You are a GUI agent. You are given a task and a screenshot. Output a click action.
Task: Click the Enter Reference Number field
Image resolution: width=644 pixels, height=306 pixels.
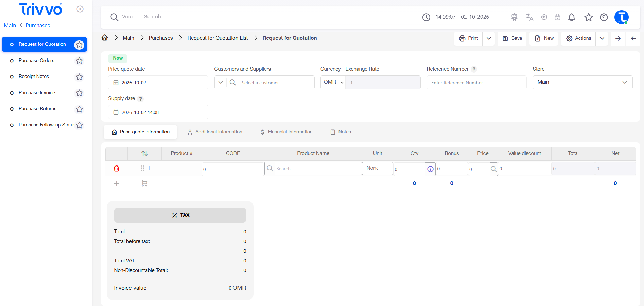476,83
